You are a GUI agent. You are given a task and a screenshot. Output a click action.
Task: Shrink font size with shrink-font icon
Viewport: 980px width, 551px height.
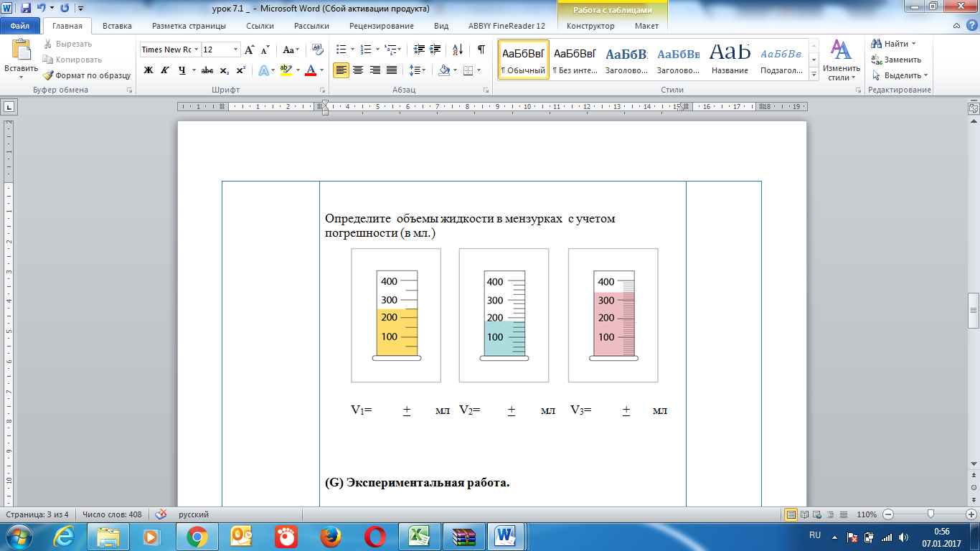[x=265, y=50]
